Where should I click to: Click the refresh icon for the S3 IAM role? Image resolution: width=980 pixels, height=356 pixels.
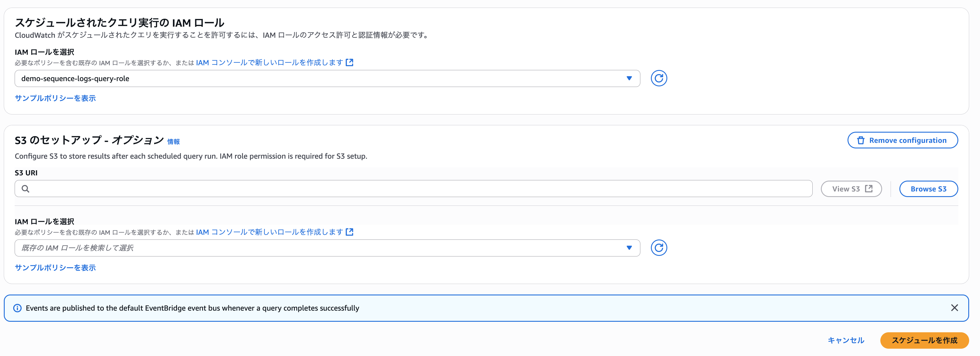pos(659,248)
